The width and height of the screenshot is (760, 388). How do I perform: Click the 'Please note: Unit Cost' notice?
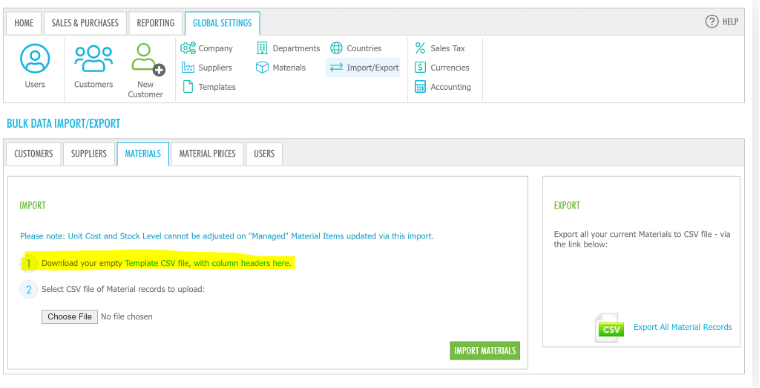click(227, 236)
